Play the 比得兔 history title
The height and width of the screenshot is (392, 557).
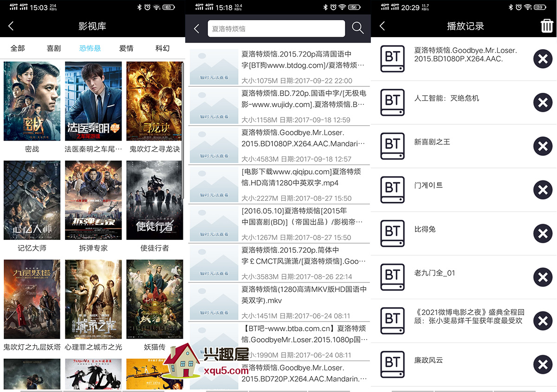[x=425, y=229]
